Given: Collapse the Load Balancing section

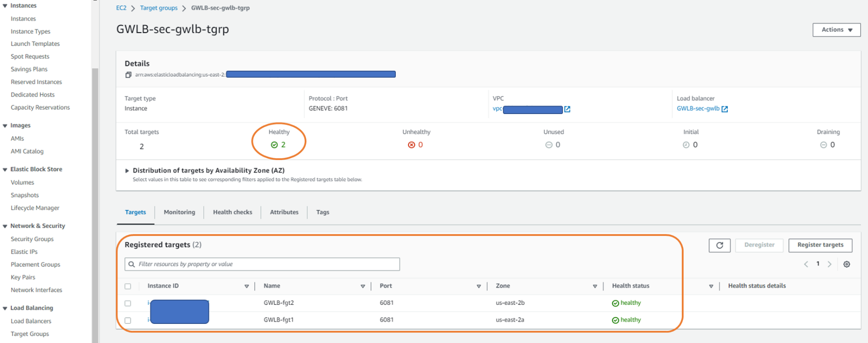Looking at the screenshot, I should coord(5,308).
